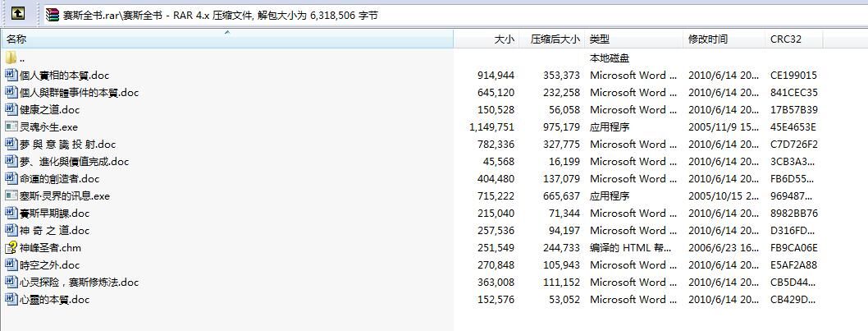This screenshot has height=331, width=868.
Task: Sort by the 大小 column header
Action: pyautogui.click(x=504, y=39)
